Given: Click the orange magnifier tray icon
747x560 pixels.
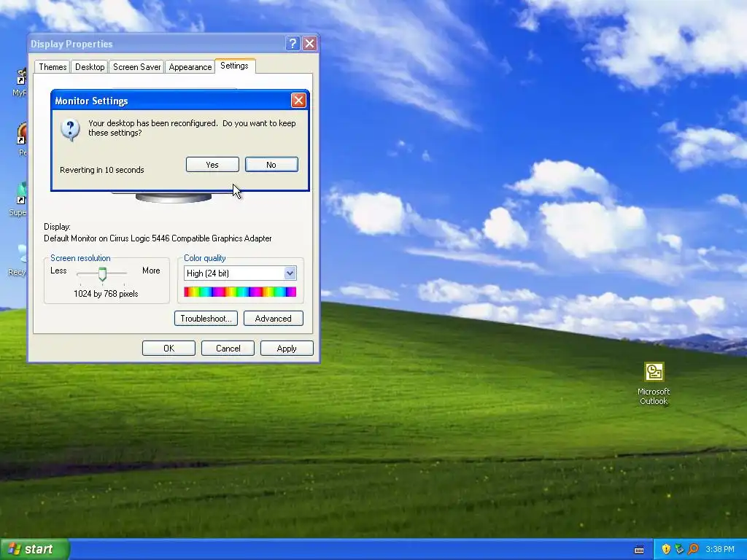Looking at the screenshot, I should [693, 549].
